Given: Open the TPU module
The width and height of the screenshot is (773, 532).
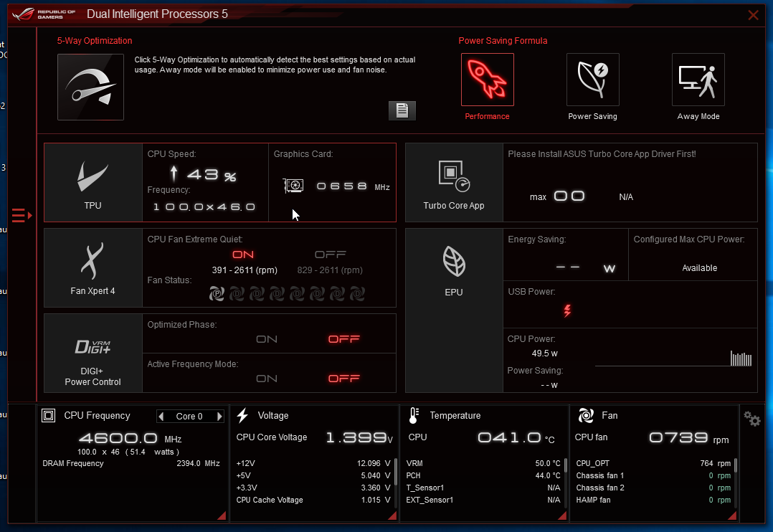Looking at the screenshot, I should pos(93,182).
